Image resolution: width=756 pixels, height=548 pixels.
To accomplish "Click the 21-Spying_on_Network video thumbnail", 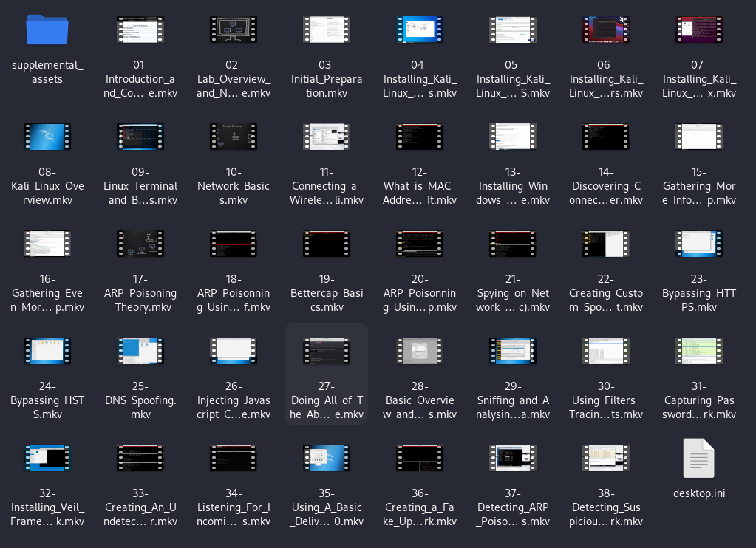I will (512, 244).
